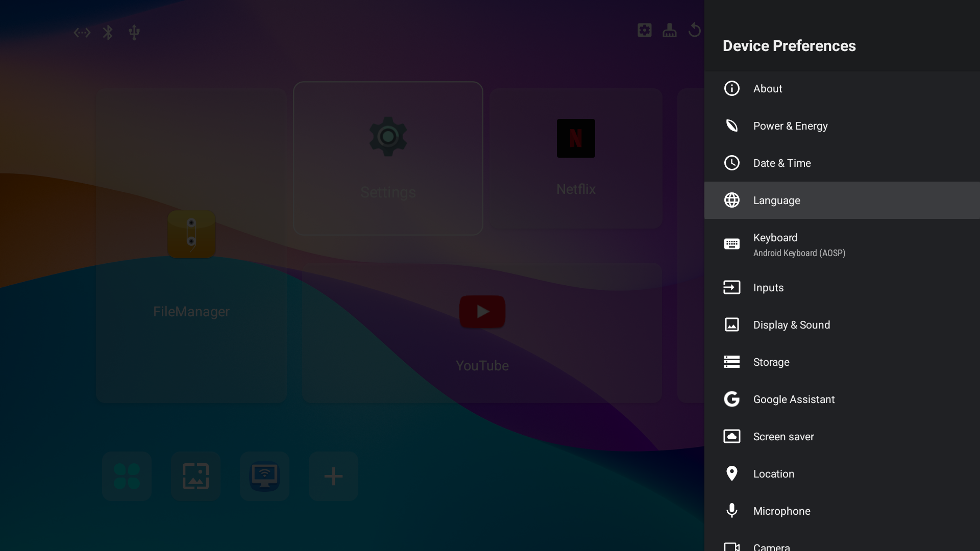Click the Google Assistant G icon
This screenshot has width=980, height=551.
tap(731, 399)
